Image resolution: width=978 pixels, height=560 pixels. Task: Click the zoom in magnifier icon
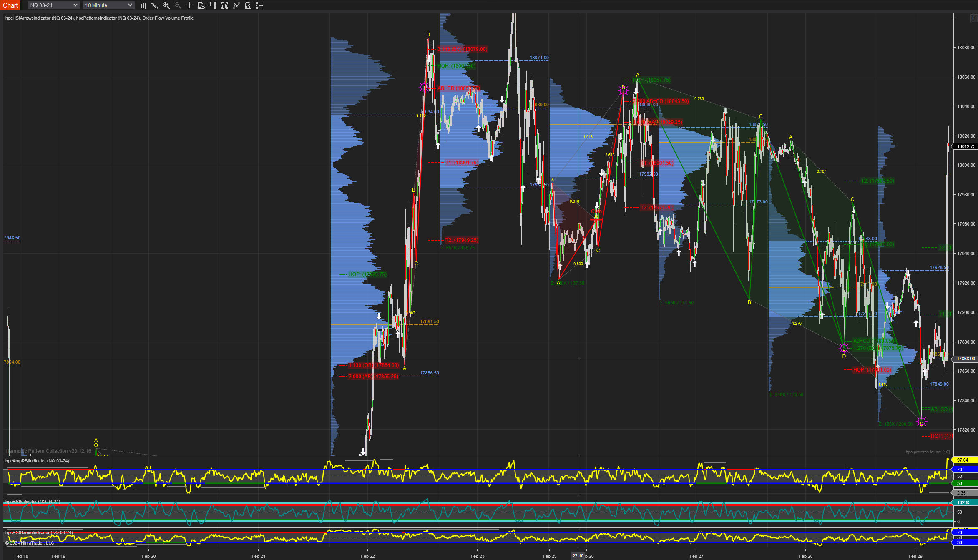[166, 5]
